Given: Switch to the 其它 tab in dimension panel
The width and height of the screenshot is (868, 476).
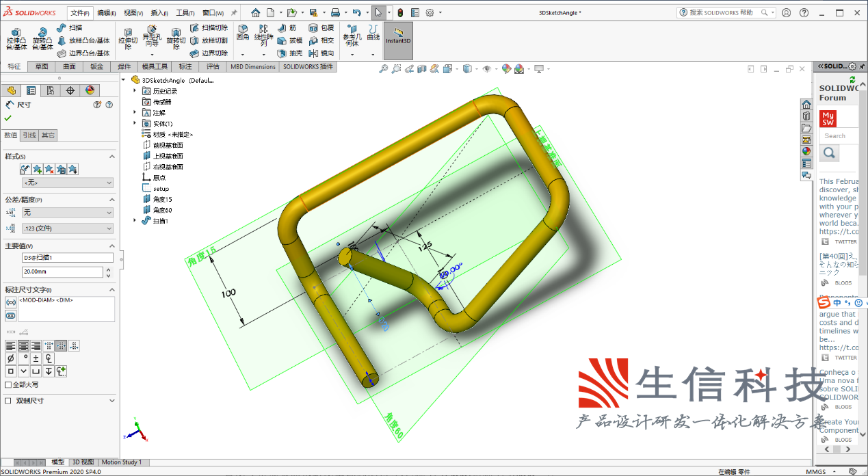Looking at the screenshot, I should (48, 135).
